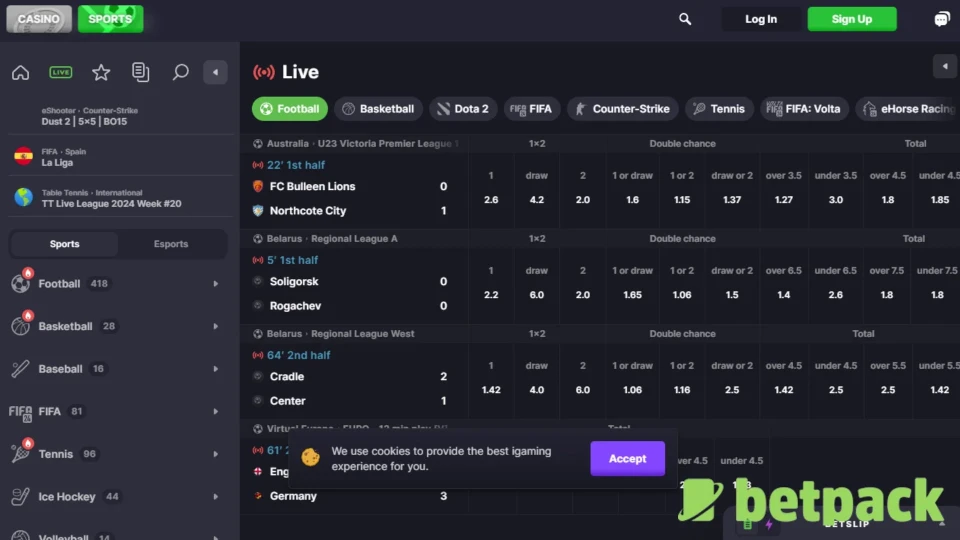The height and width of the screenshot is (540, 960).
Task: Open favorites star icon
Action: (x=101, y=72)
